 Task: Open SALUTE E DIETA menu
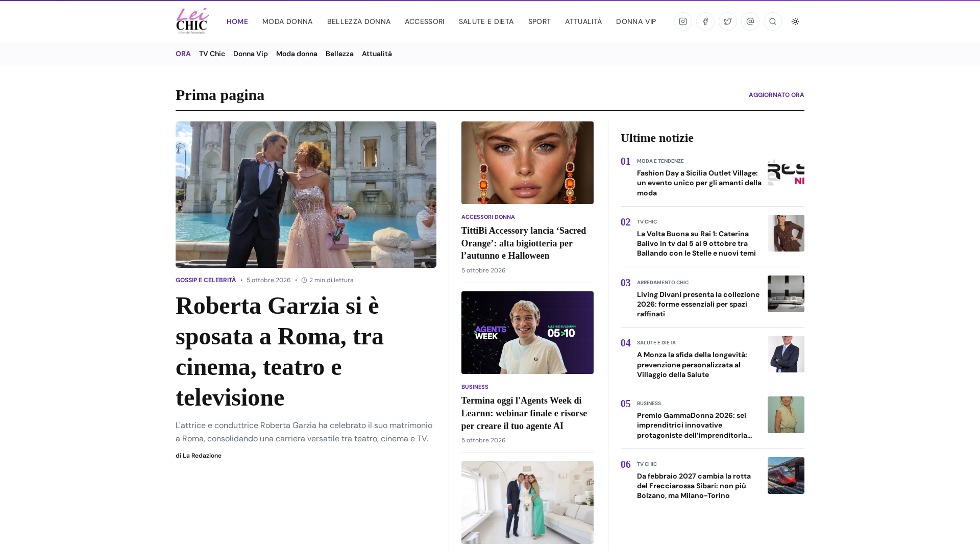pos(486,21)
